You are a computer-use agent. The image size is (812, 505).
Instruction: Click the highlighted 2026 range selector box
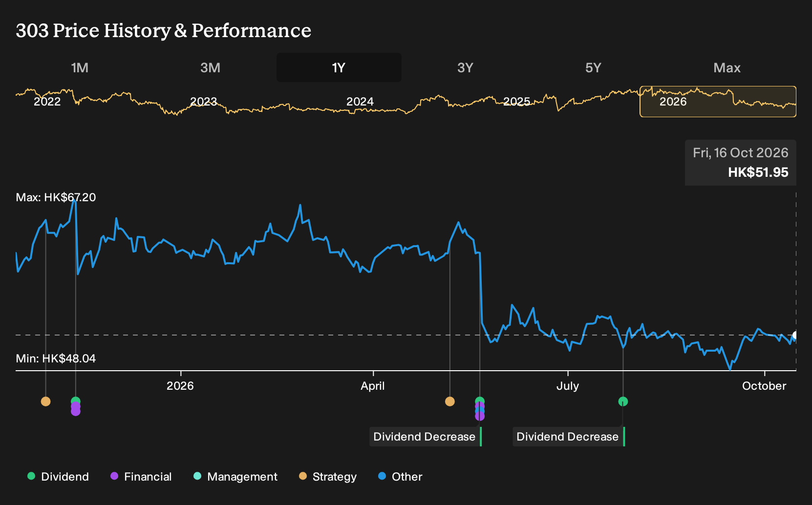pos(718,102)
